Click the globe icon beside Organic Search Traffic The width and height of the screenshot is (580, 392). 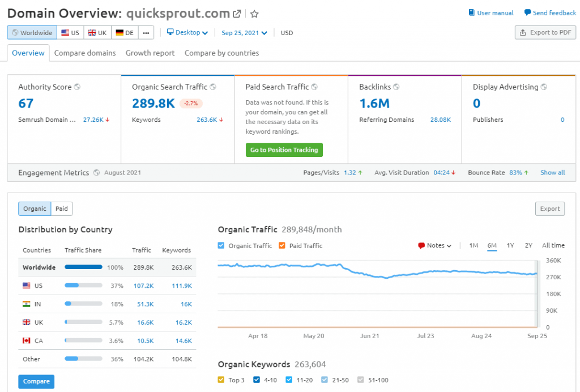click(213, 87)
